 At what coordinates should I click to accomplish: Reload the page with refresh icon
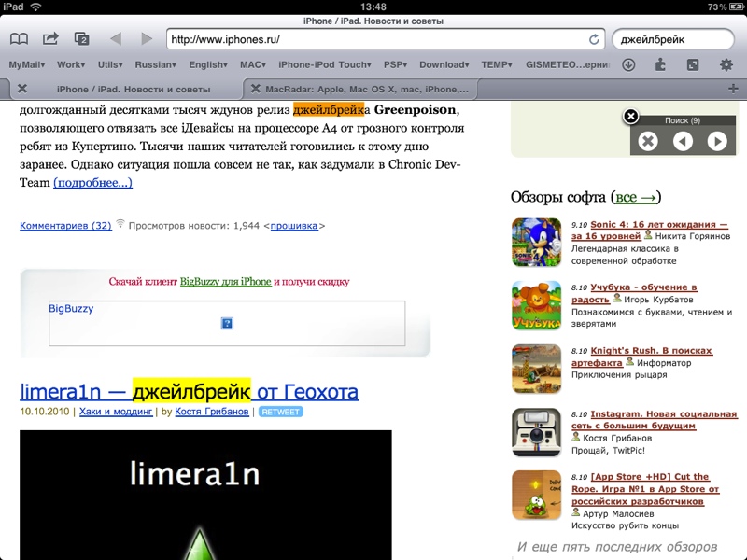(x=594, y=39)
